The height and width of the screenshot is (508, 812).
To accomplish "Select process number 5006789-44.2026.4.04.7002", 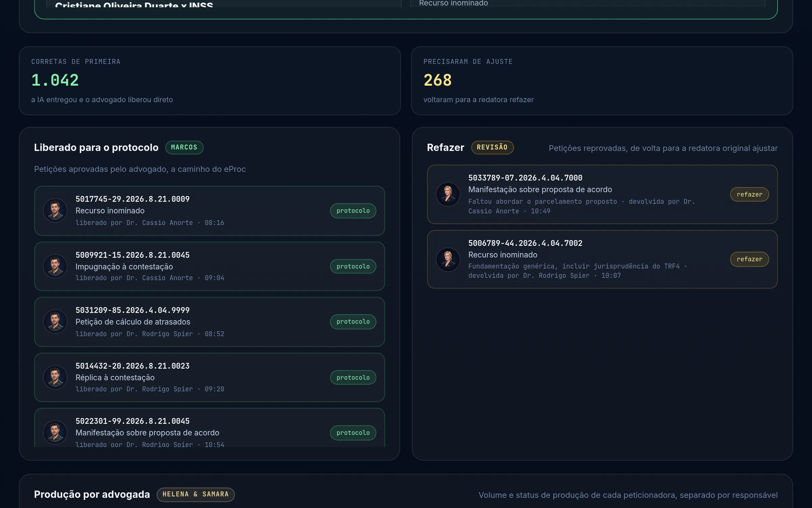I will point(525,243).
